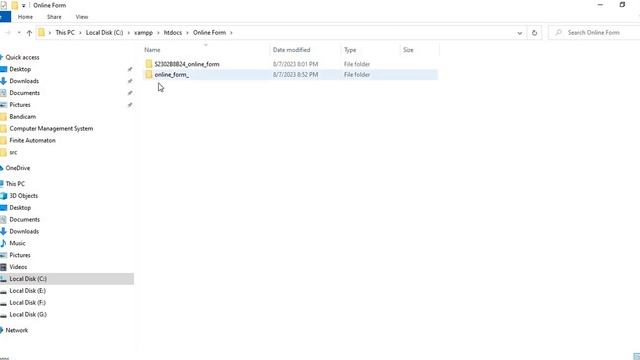Image resolution: width=640 pixels, height=360 pixels.
Task: Select Local Disk (G:) in sidebar
Action: click(28, 314)
